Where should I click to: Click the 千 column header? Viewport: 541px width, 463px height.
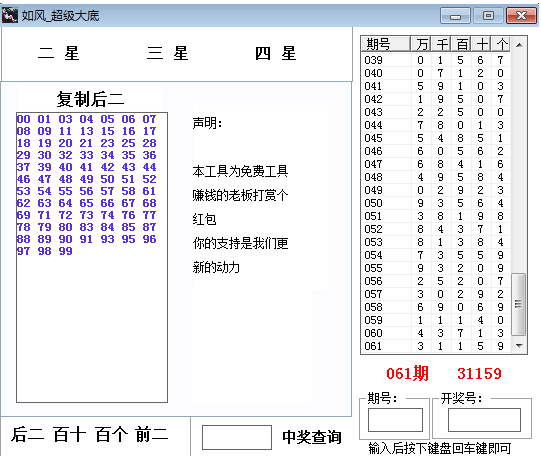tap(441, 44)
